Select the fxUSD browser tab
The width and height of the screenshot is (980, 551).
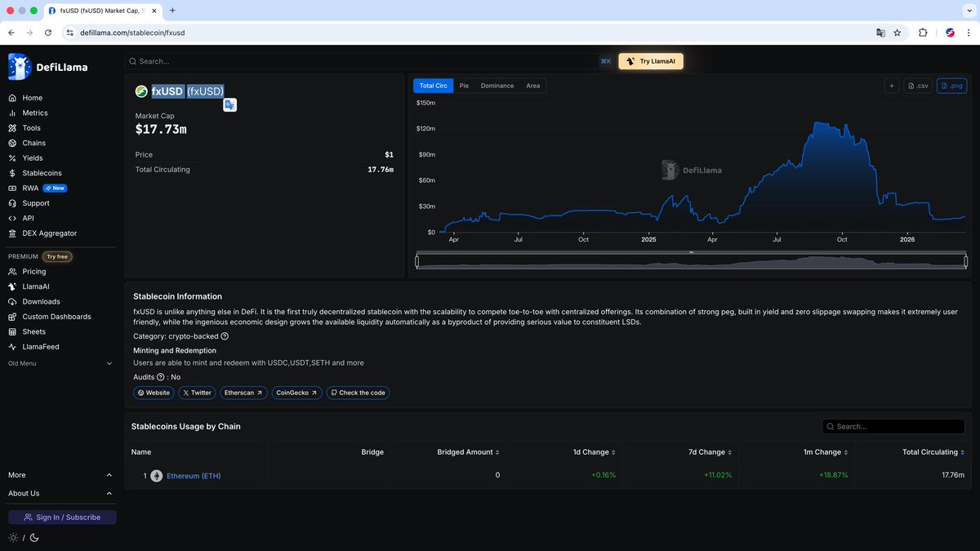pyautogui.click(x=103, y=10)
